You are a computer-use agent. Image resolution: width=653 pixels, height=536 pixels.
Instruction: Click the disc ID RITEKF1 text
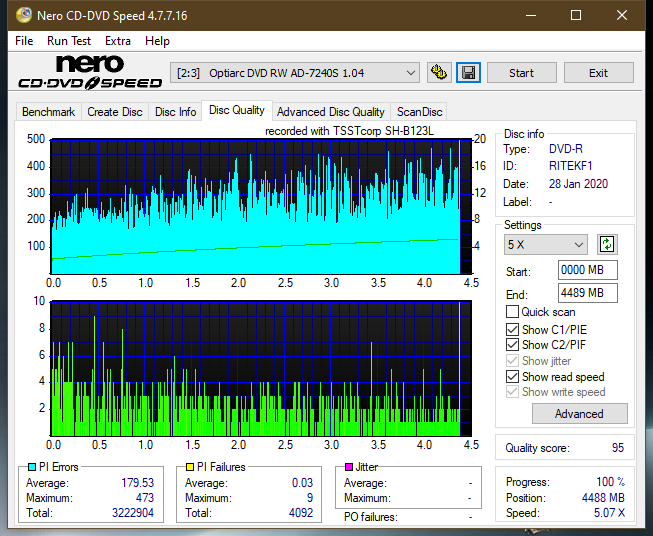pos(570,166)
